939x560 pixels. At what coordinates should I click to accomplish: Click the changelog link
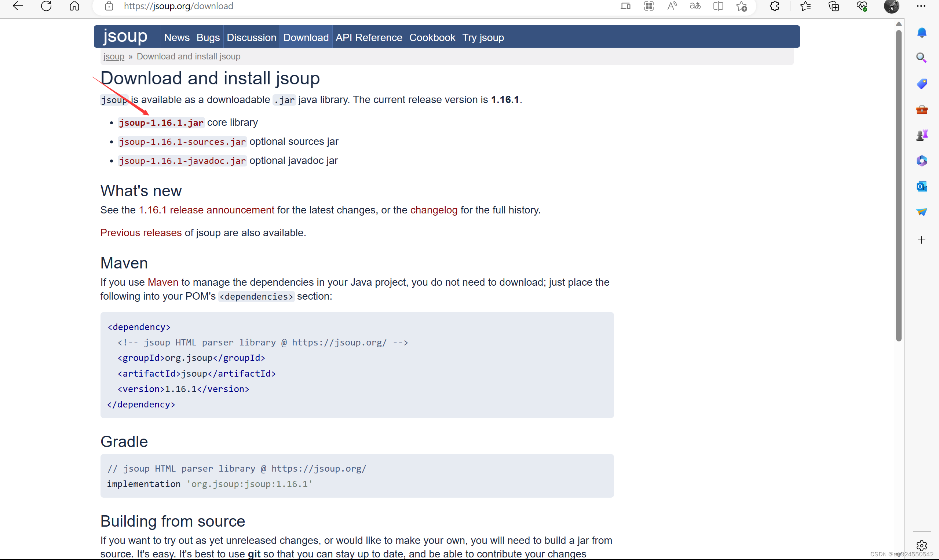[x=433, y=210]
